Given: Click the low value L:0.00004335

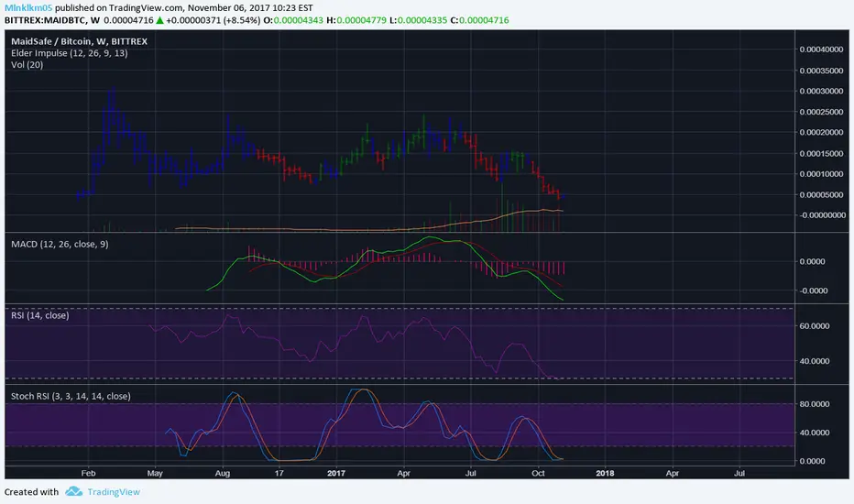Looking at the screenshot, I should [418, 20].
